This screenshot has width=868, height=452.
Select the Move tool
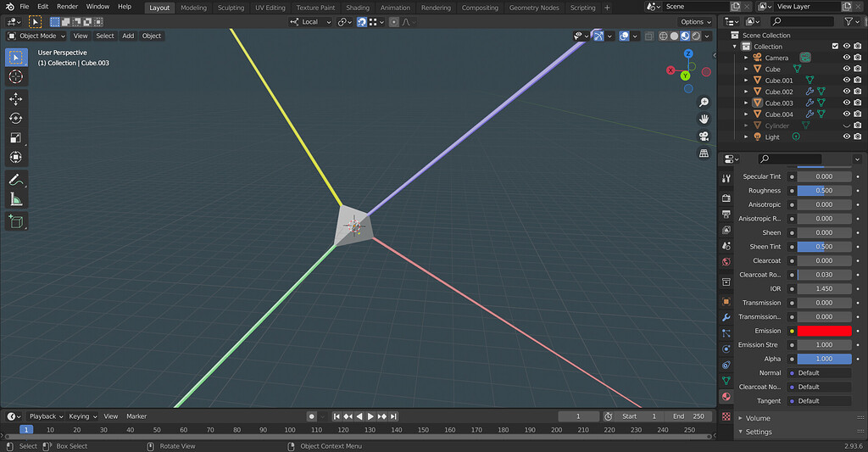pos(16,98)
